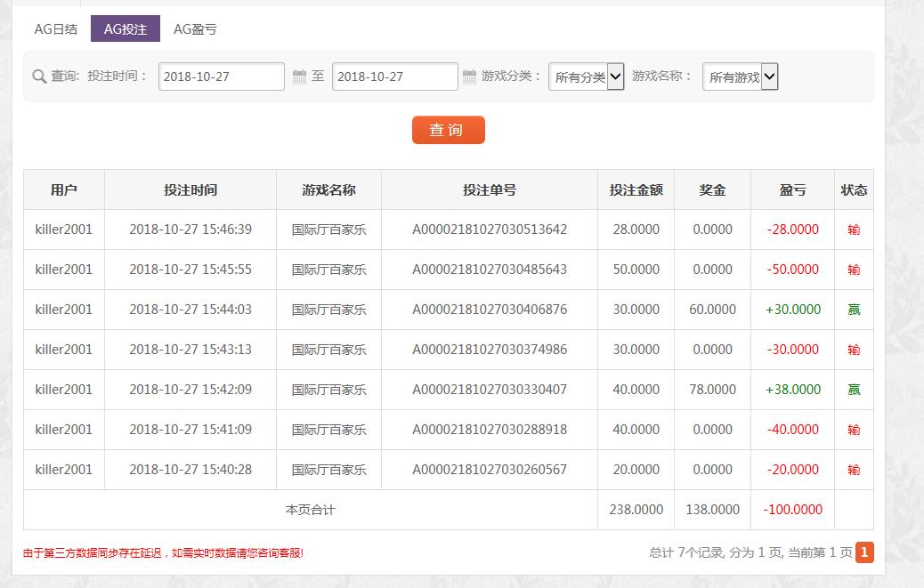Expand the 游戏分类 dropdown
924x588 pixels.
[586, 77]
